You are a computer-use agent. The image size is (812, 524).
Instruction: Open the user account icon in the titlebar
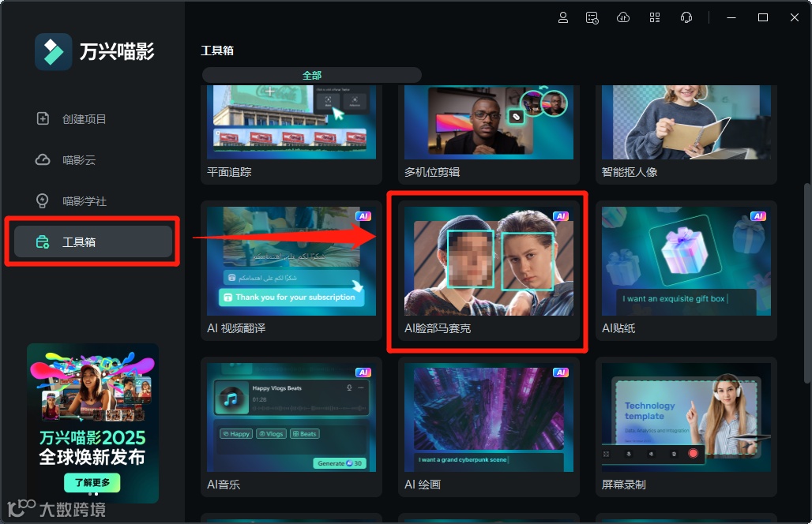point(563,17)
